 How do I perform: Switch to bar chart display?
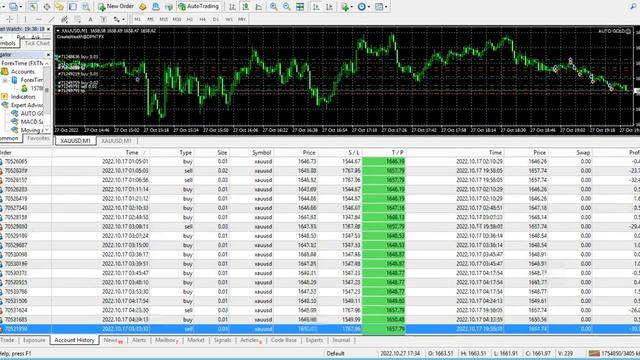tap(232, 7)
